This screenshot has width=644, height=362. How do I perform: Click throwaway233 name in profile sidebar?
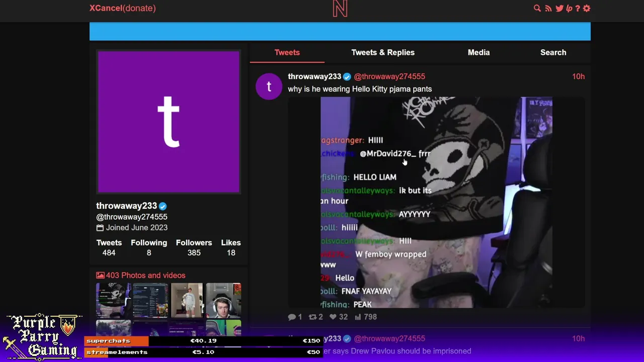(x=126, y=206)
